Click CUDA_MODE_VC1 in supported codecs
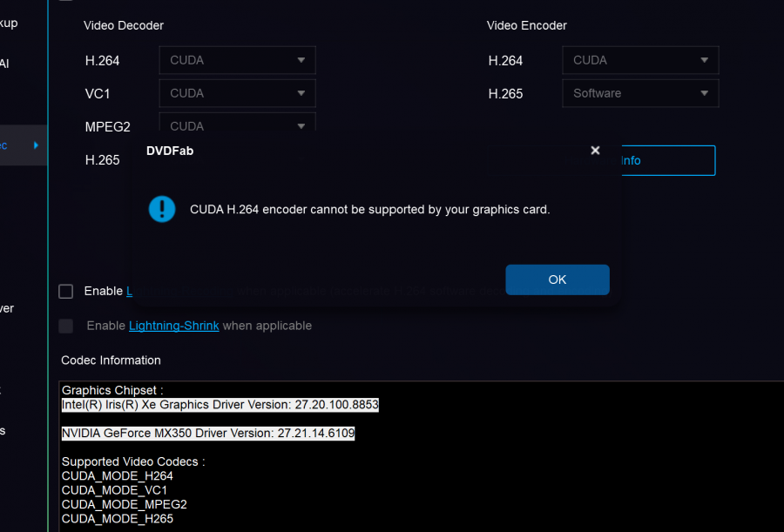 (114, 490)
